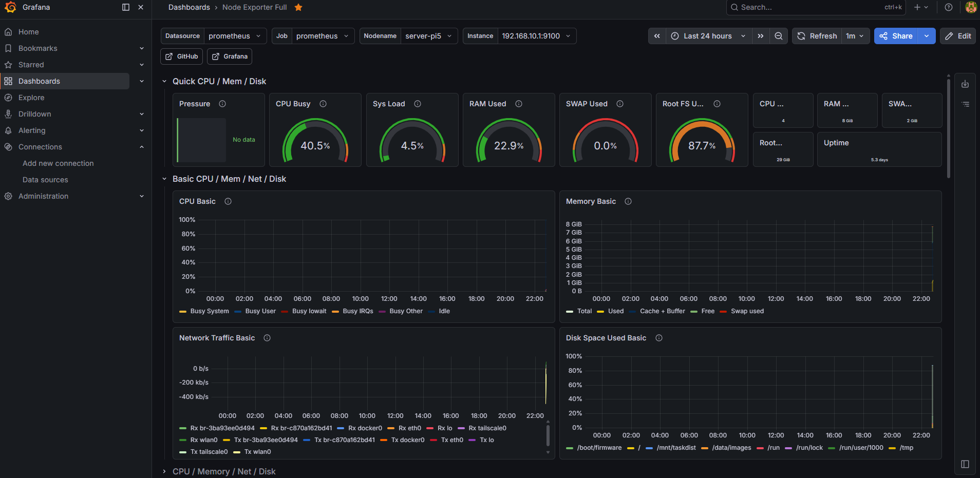
Task: Click the Share button
Action: (x=896, y=36)
